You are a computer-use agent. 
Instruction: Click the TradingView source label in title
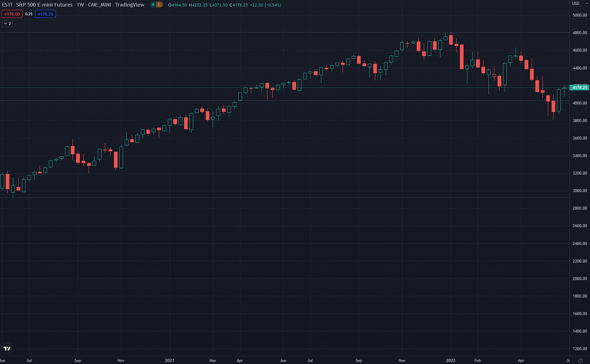(x=130, y=5)
